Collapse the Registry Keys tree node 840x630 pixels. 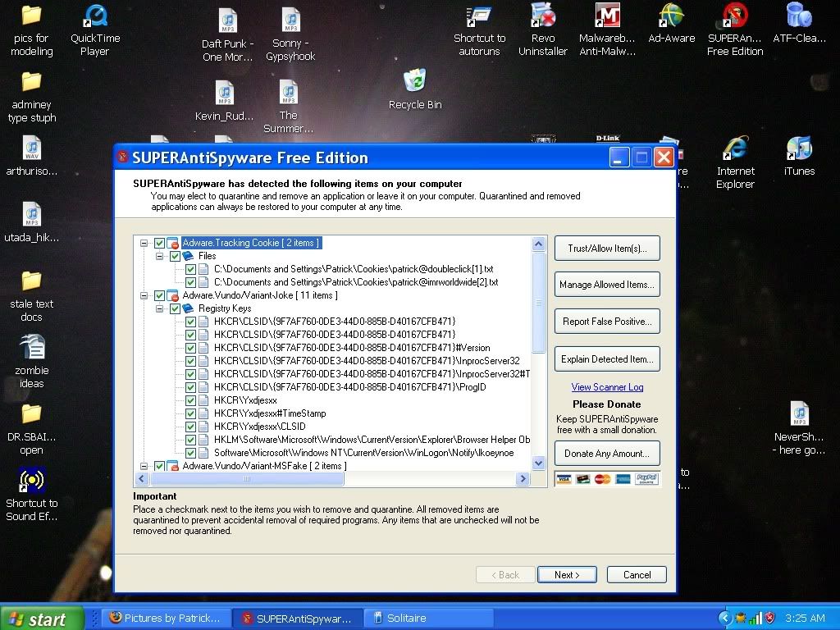coord(159,308)
